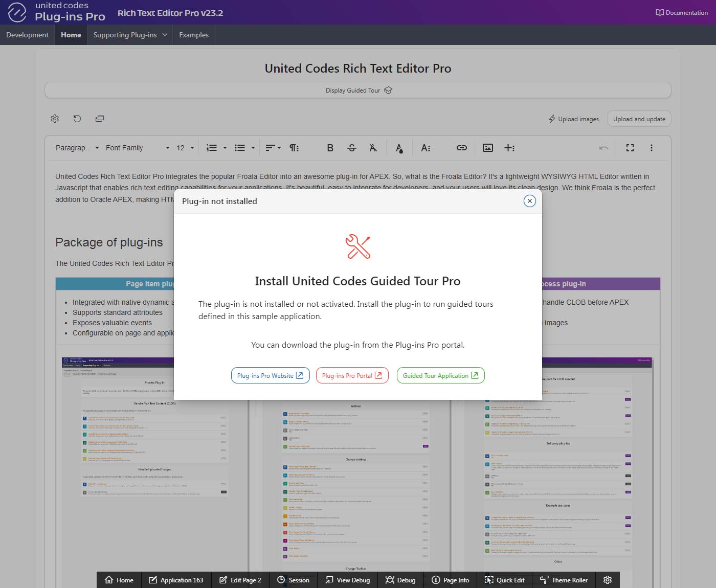Click the stacked windows icon
Screen dimensions: 716x588
pos(100,119)
